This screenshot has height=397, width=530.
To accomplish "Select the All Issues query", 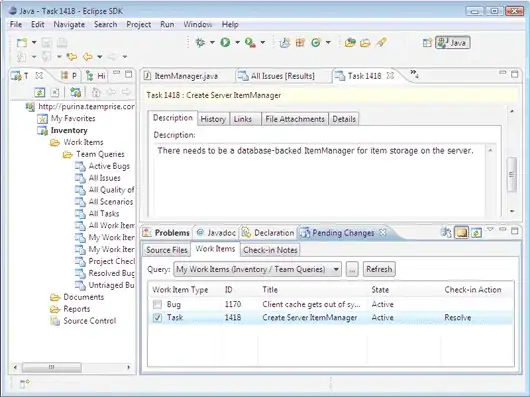I will pos(104,178).
